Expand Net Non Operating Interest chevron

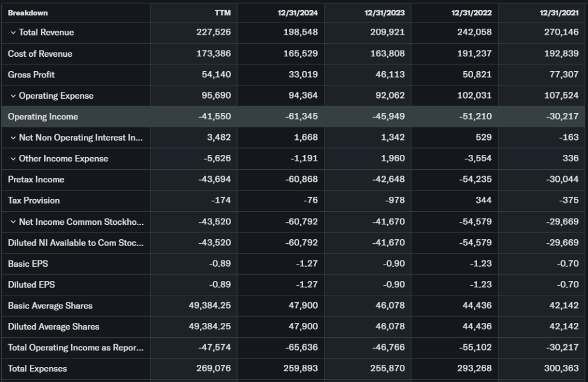[13, 138]
